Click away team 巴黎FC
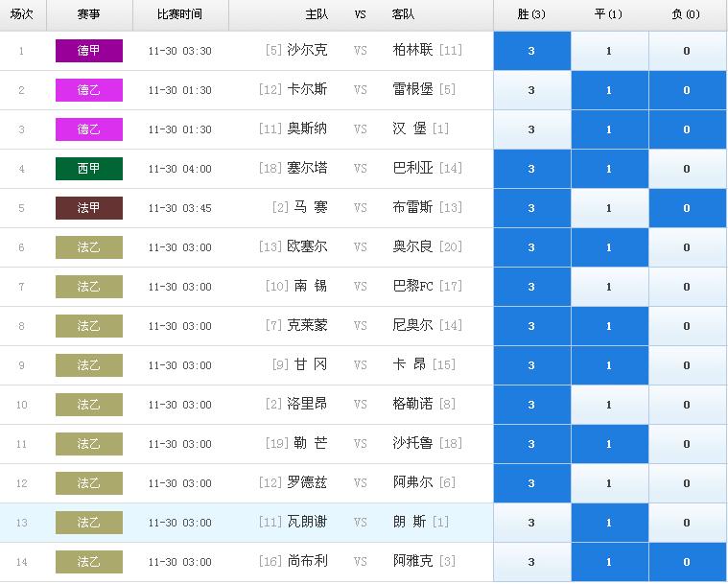 click(412, 286)
